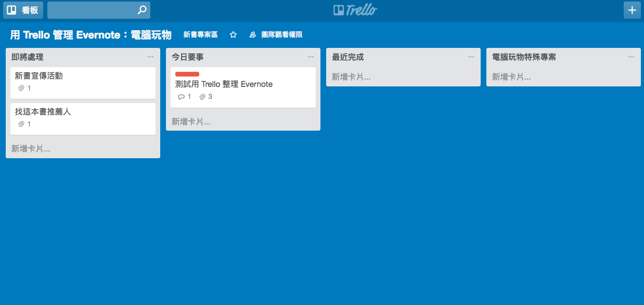This screenshot has width=644, height=305.
Task: Add a card in 電腦玩物特殊專案 list
Action: [511, 77]
